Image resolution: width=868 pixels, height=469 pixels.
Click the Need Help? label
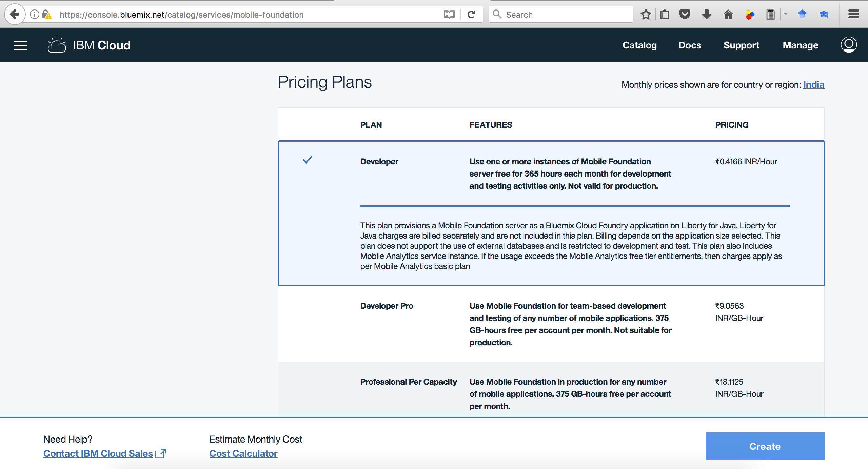point(68,439)
